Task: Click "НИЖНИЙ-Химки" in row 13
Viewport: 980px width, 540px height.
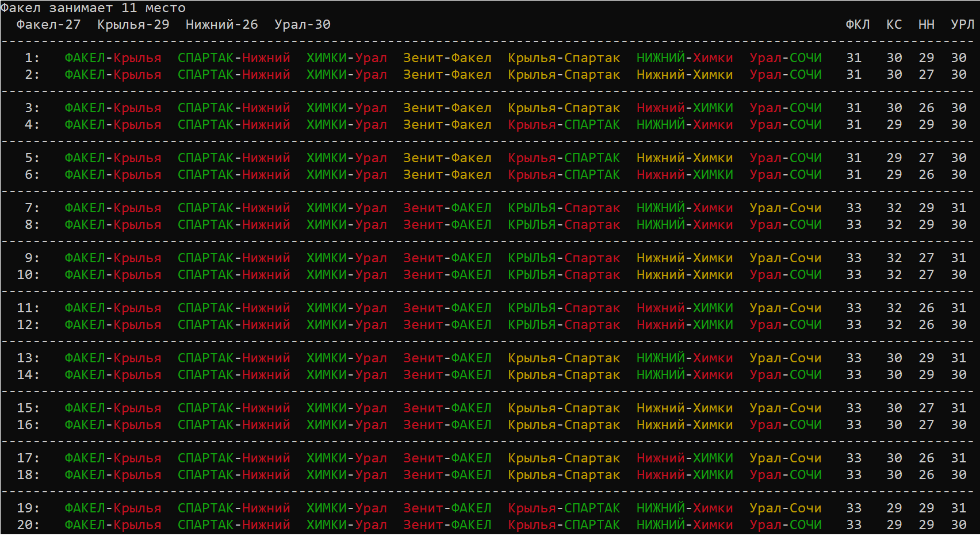Action: coord(685,358)
